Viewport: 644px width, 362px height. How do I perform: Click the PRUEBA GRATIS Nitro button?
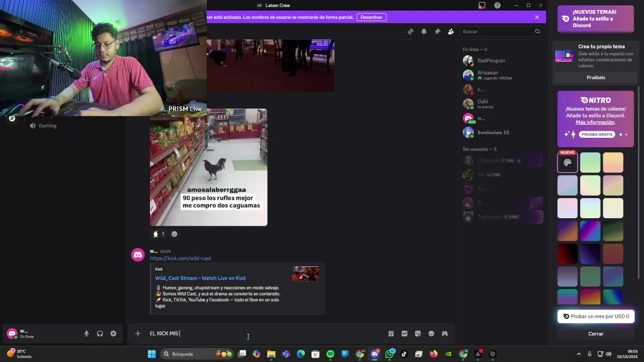[x=597, y=134]
